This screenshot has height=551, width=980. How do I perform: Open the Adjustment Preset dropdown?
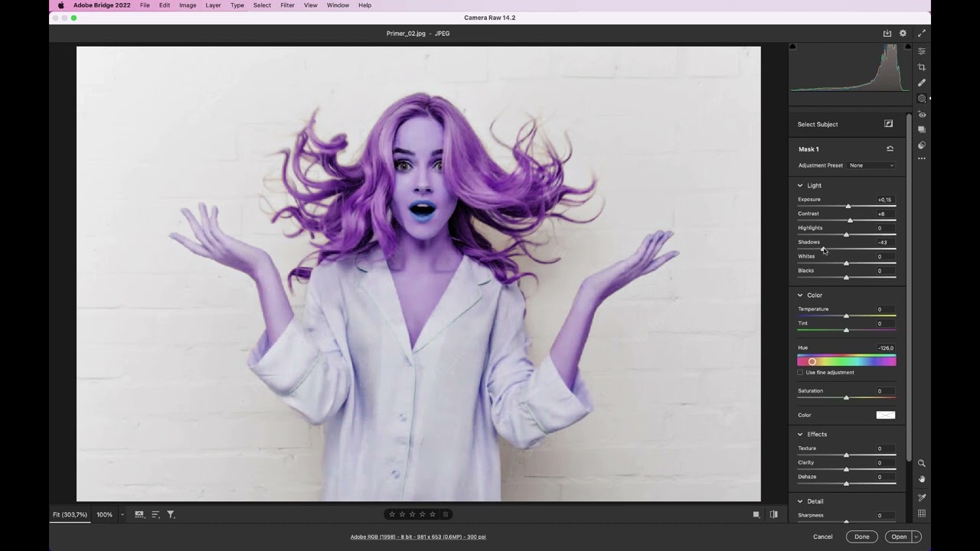[x=872, y=165]
